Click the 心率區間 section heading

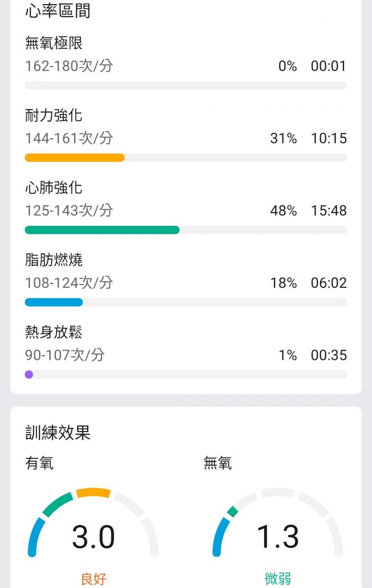point(58,10)
